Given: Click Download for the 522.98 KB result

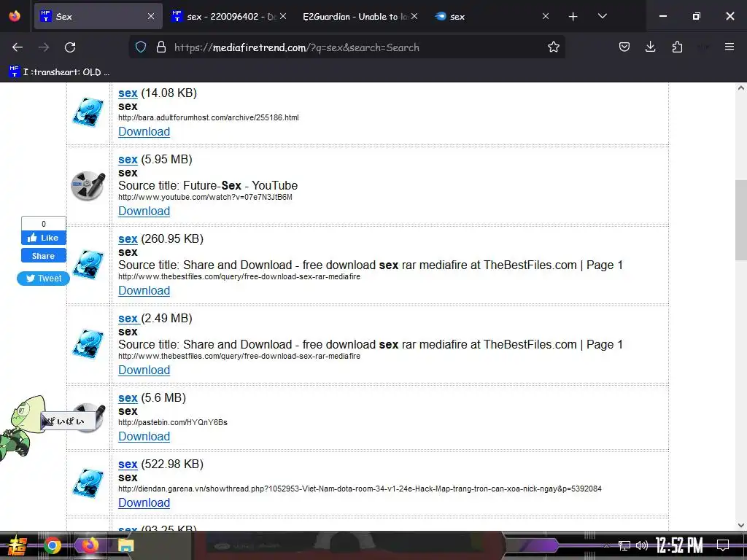Looking at the screenshot, I should (144, 503).
